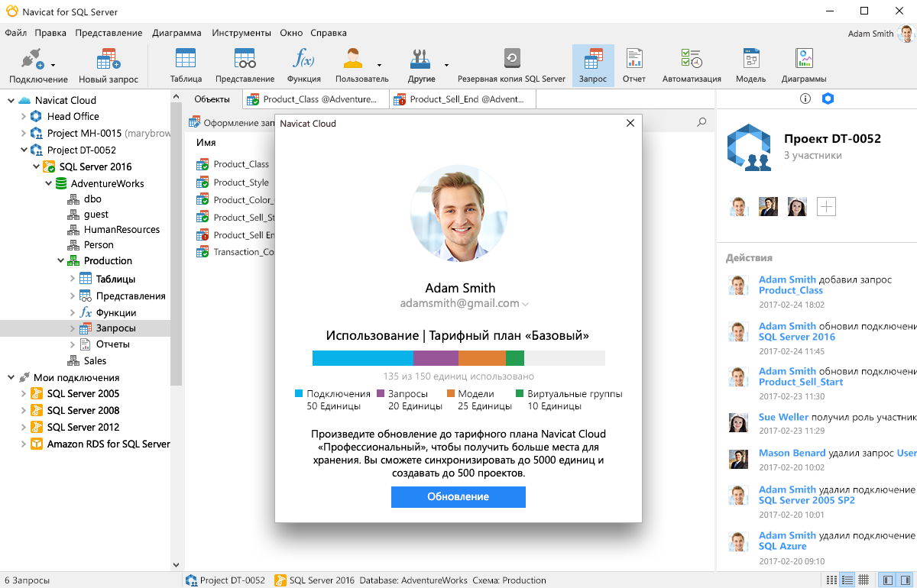The height and width of the screenshot is (588, 917).
Task: Open the Диаграммы toolbar icon
Action: coord(804,66)
